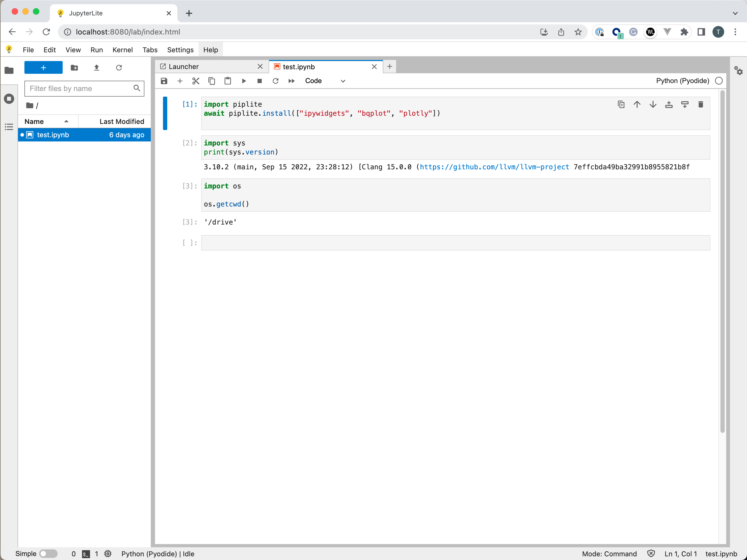Open Running Terminals and Kernels sidebar

pyautogui.click(x=9, y=99)
